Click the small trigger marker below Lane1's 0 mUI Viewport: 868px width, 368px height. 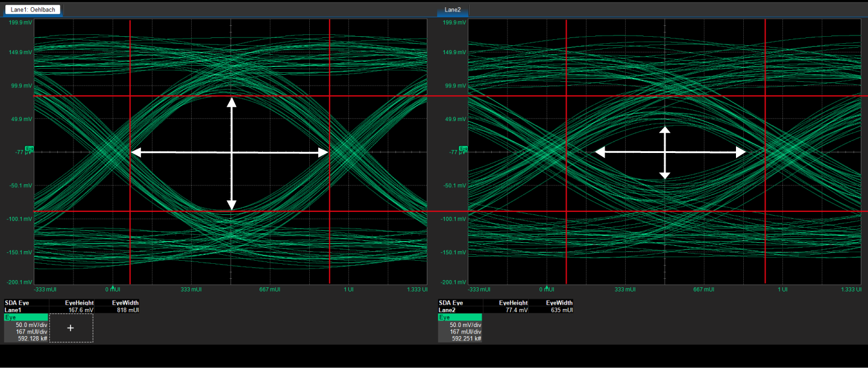pos(113,287)
